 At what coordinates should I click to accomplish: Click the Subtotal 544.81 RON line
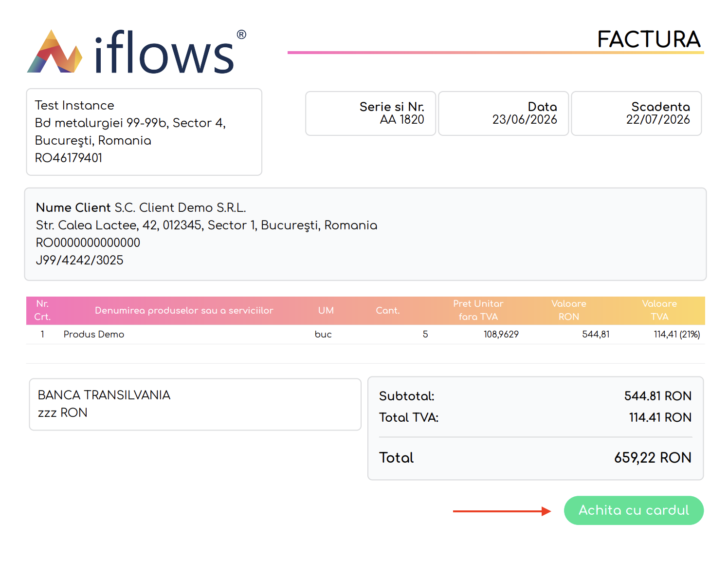pyautogui.click(x=535, y=396)
